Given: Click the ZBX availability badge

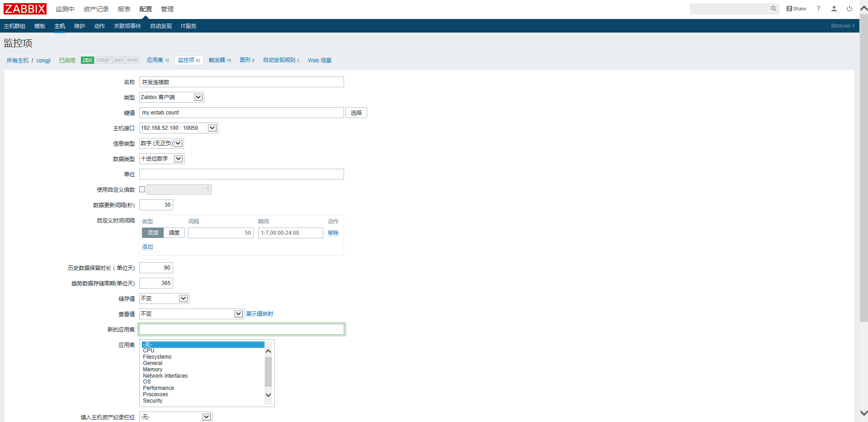Looking at the screenshot, I should 87,60.
